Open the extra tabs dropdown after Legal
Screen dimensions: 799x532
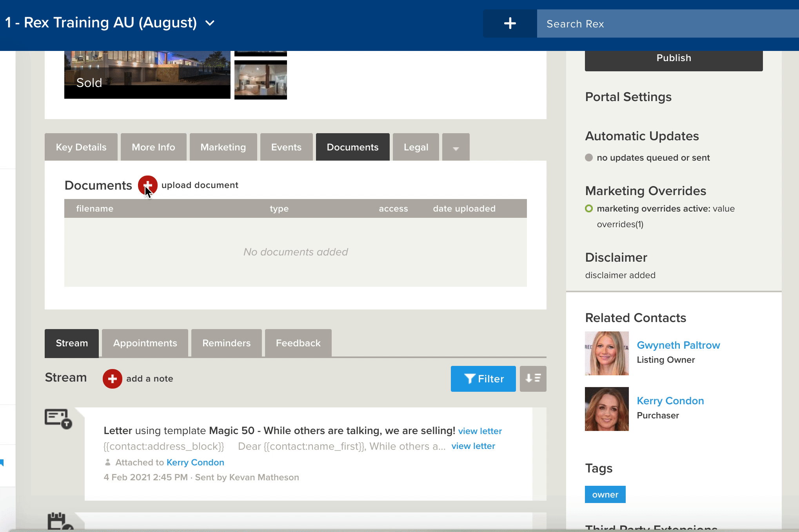[x=456, y=147]
